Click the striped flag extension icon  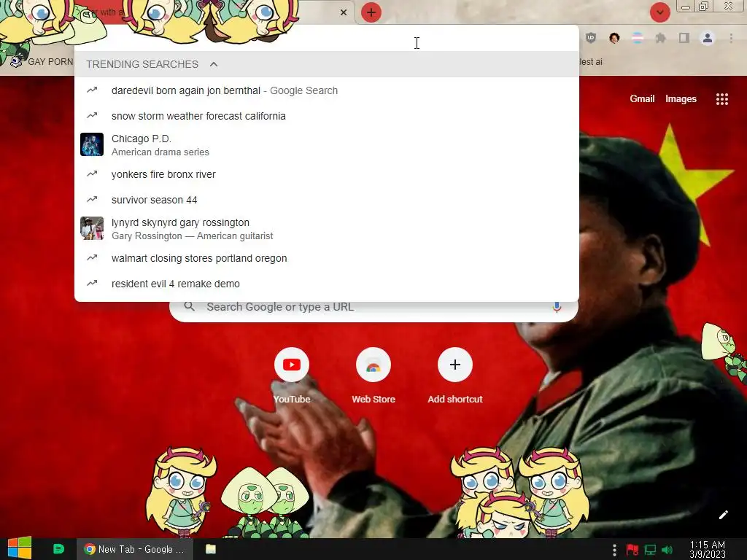pos(638,38)
